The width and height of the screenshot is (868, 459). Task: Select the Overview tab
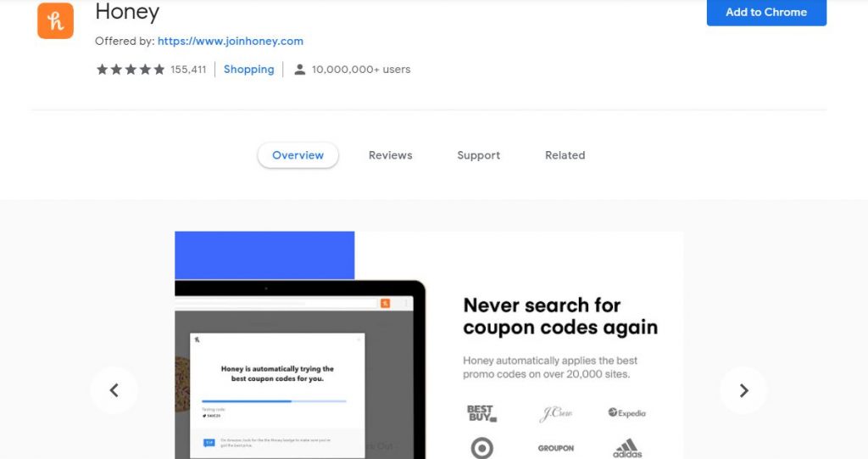298,155
